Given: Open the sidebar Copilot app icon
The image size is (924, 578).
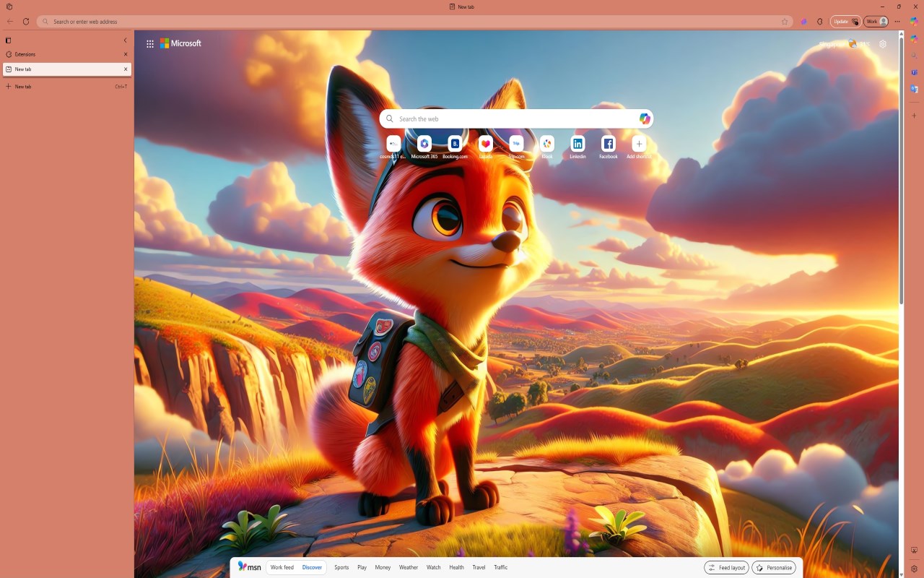Looking at the screenshot, I should pos(914,40).
